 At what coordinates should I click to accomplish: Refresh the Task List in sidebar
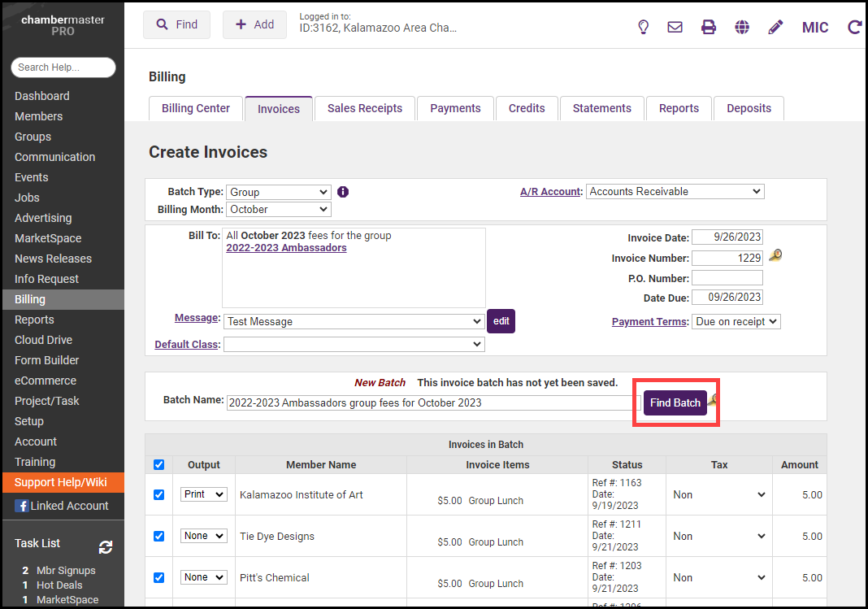coord(106,547)
